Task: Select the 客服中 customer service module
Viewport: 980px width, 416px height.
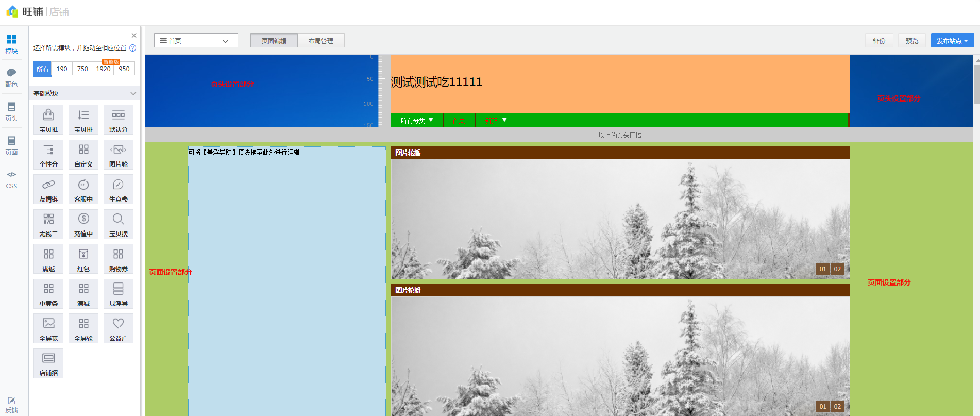Action: click(x=83, y=189)
